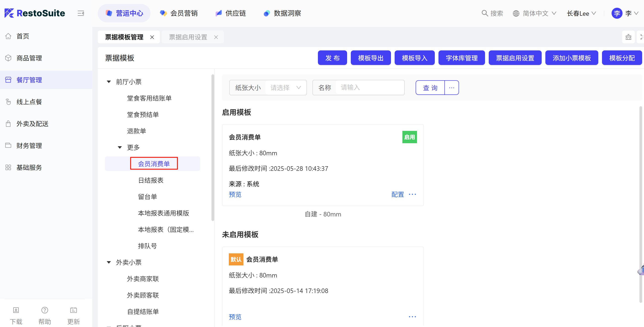The height and width of the screenshot is (327, 644).
Task: Click the organization chart icon at tab bar right
Action: coord(628,37)
